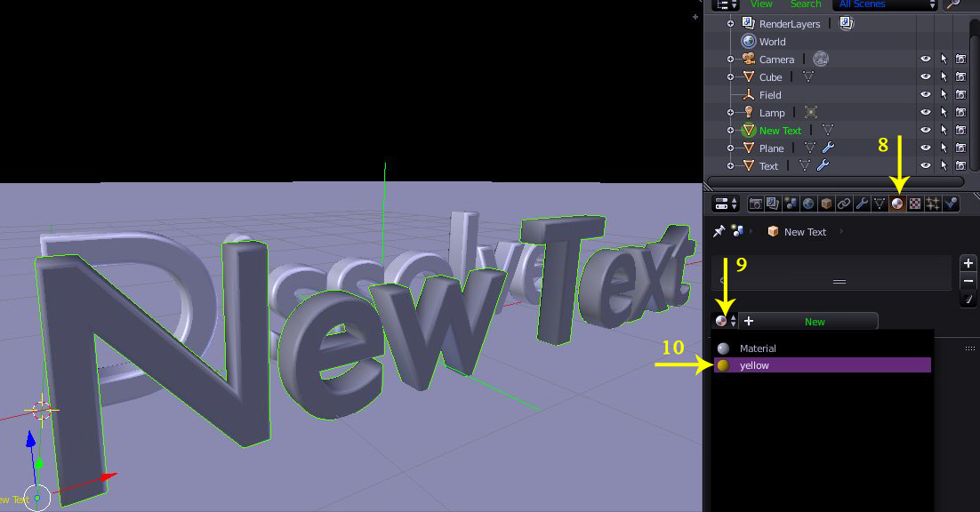This screenshot has width=980, height=512.
Task: Open the outliner display type dropdown
Action: [x=725, y=5]
